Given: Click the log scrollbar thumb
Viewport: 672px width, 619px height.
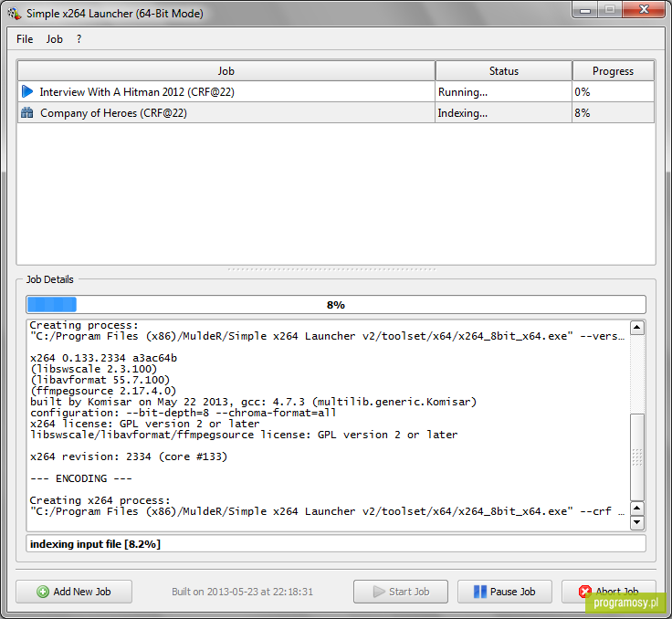Looking at the screenshot, I should (x=637, y=457).
